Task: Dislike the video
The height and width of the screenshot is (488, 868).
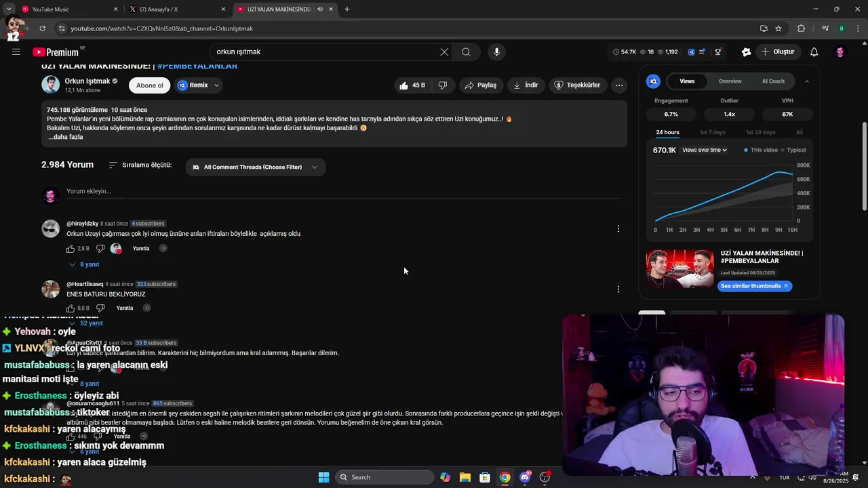Action: pyautogui.click(x=443, y=85)
